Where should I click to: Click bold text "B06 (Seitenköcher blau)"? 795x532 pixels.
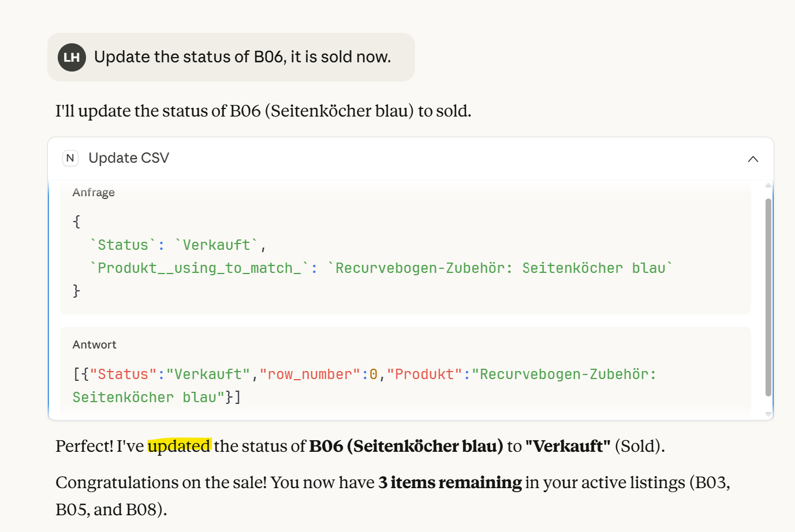406,446
